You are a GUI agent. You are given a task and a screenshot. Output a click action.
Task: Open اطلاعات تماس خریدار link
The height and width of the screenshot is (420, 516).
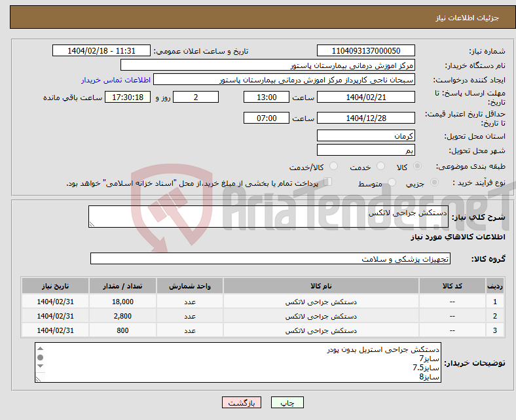pyautogui.click(x=116, y=80)
